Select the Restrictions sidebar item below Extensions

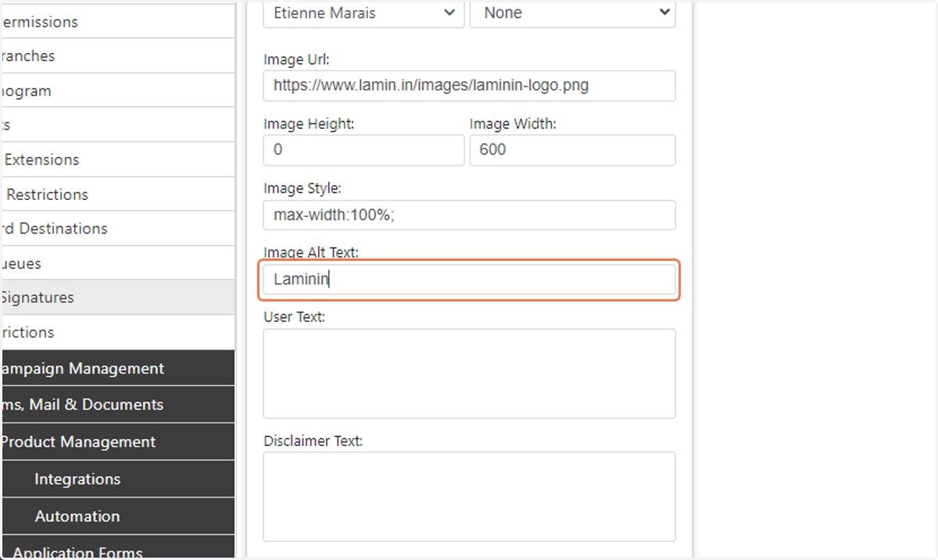pos(117,194)
